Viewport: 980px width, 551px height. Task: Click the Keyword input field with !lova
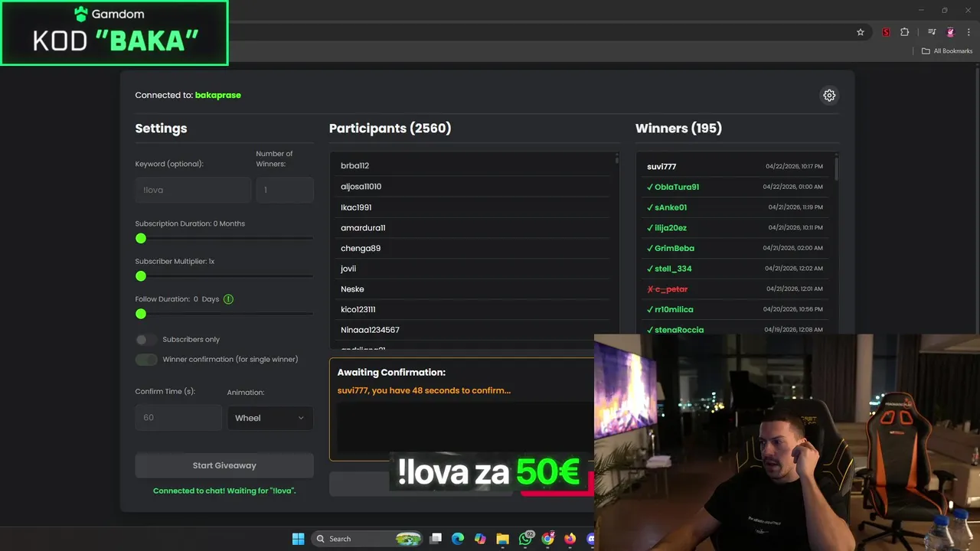pyautogui.click(x=193, y=190)
